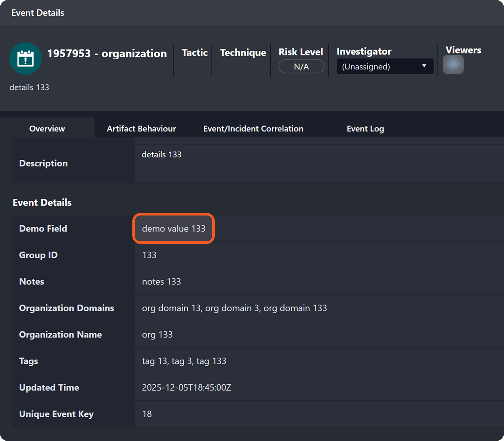The height and width of the screenshot is (441, 504).
Task: Click the highlighted demo value 133 field
Action: (x=174, y=228)
